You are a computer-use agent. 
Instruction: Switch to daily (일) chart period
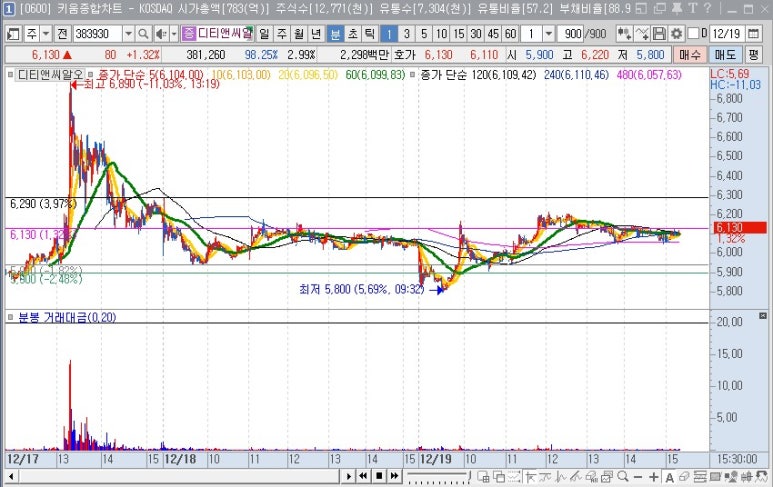(264, 34)
